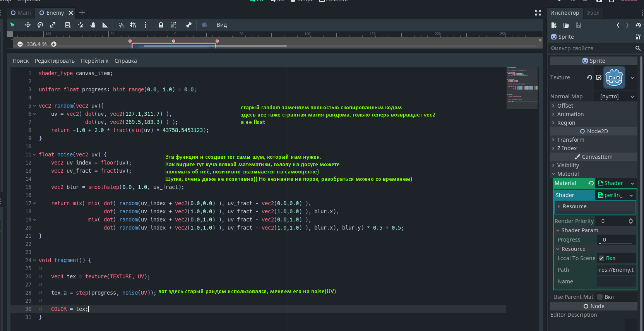Viewport: 644px width, 331px height.
Task: Click the bone skeleton options icon
Action: [188, 25]
